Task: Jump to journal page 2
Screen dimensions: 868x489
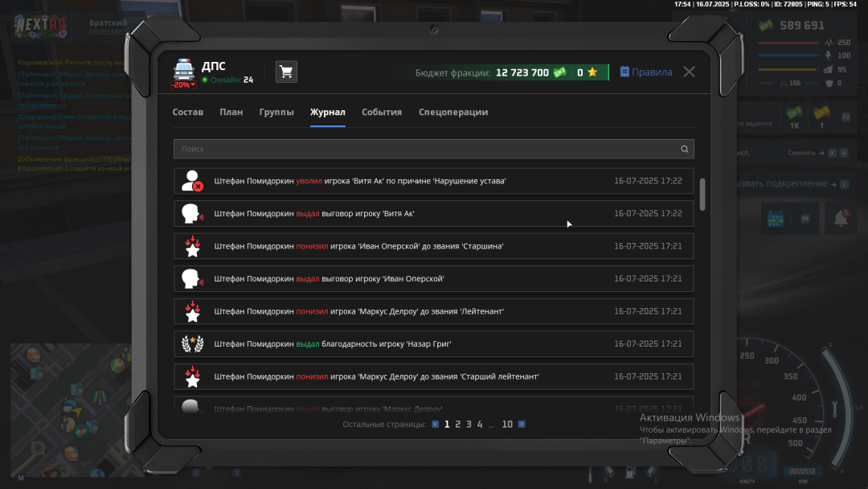Action: coord(458,424)
